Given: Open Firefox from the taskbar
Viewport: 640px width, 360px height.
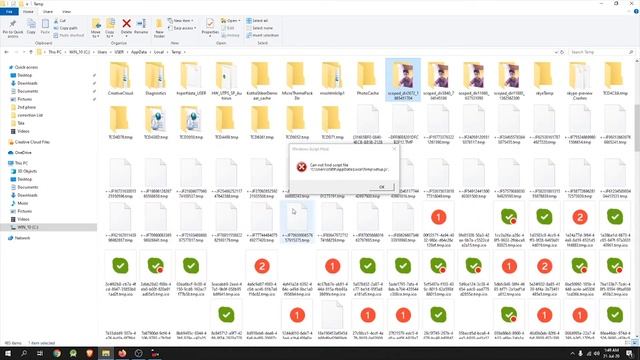Looking at the screenshot, I should click(x=122, y=353).
